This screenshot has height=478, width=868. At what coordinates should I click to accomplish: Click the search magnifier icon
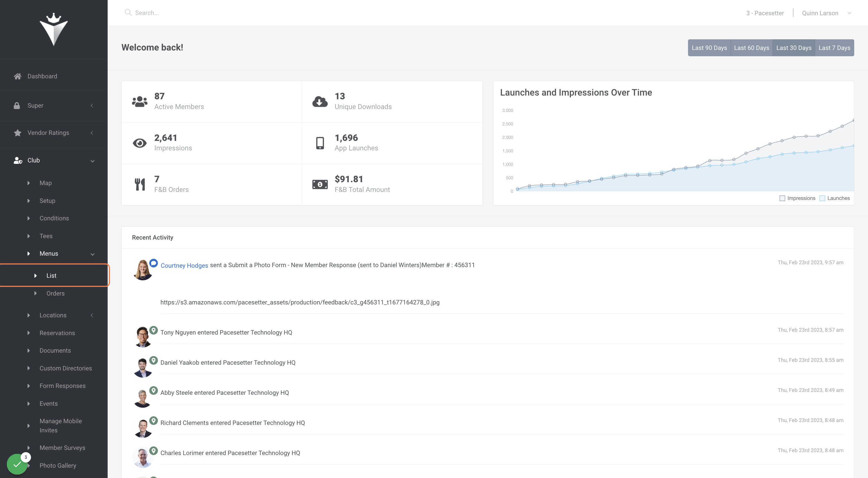click(128, 12)
